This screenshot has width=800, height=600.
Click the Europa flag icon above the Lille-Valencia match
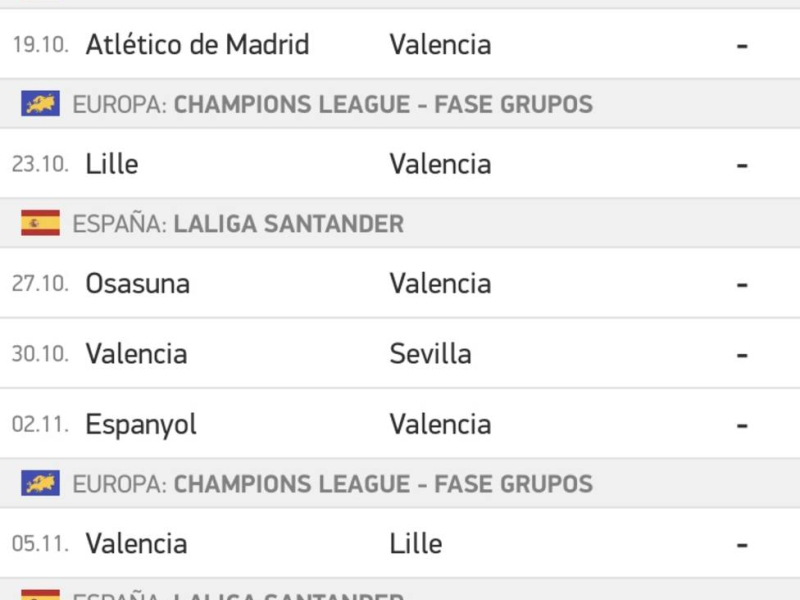click(x=41, y=104)
